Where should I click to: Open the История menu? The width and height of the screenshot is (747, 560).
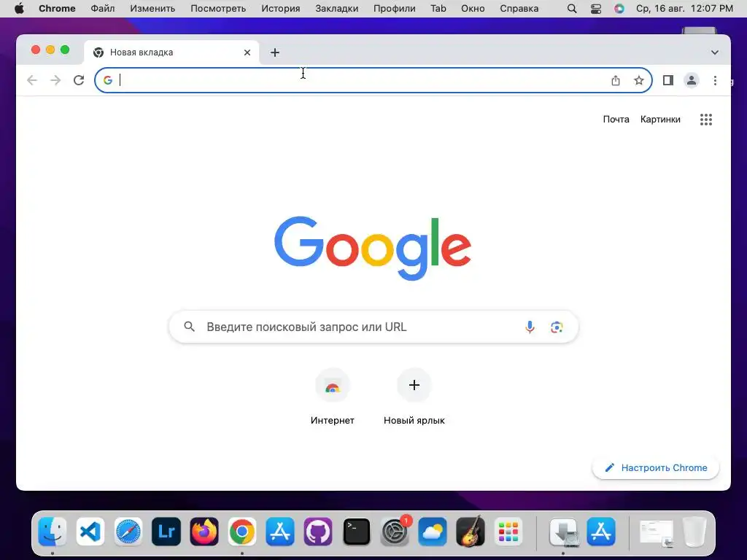coord(281,9)
